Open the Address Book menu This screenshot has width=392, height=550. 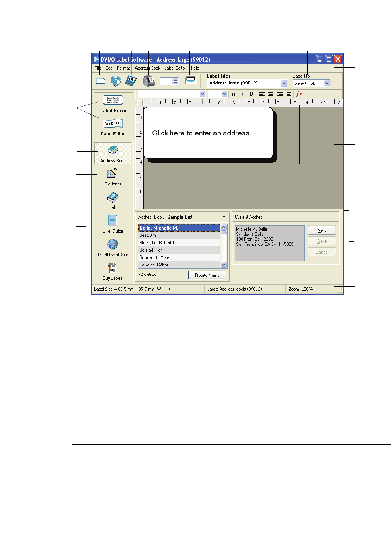coord(148,68)
